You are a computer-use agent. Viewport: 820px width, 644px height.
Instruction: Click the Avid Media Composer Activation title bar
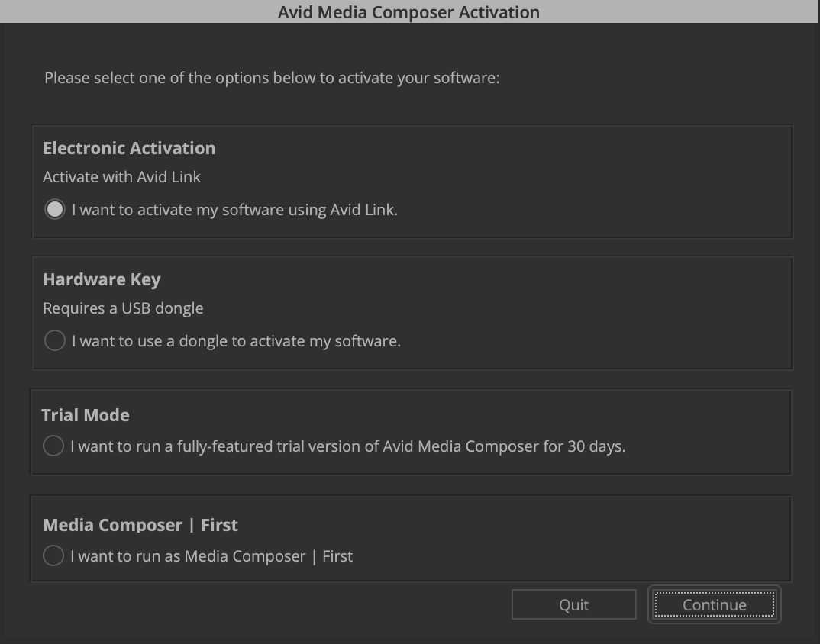[x=409, y=11]
